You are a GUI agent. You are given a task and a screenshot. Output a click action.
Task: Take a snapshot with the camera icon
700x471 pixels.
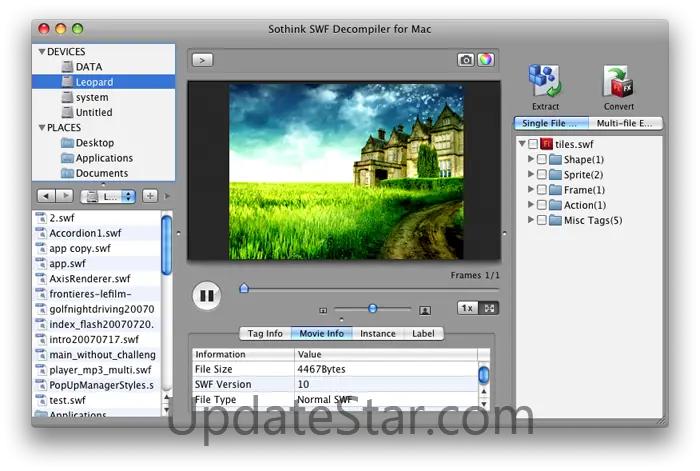coord(466,60)
